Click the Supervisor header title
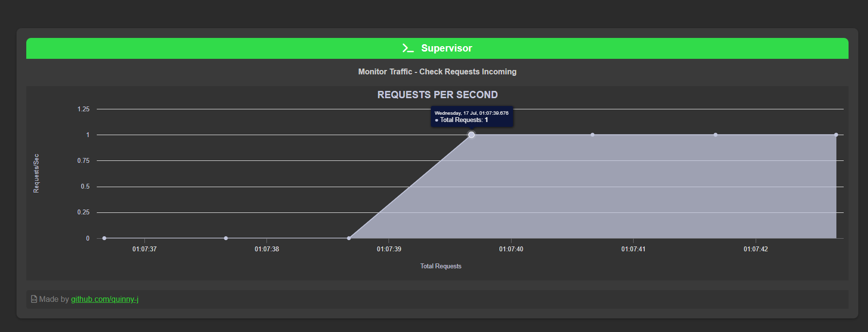The height and width of the screenshot is (332, 868). click(x=446, y=48)
